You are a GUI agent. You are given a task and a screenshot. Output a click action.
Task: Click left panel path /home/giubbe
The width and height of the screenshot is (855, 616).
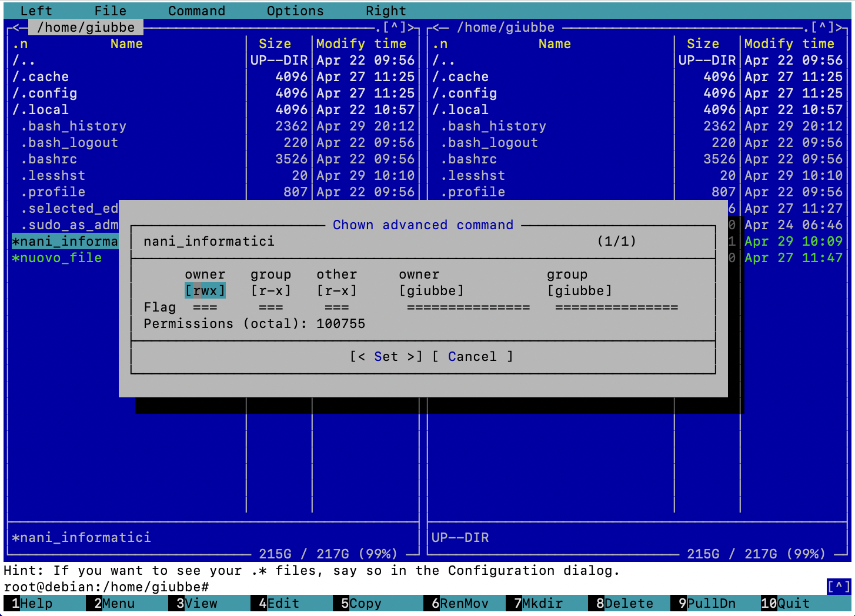point(86,27)
